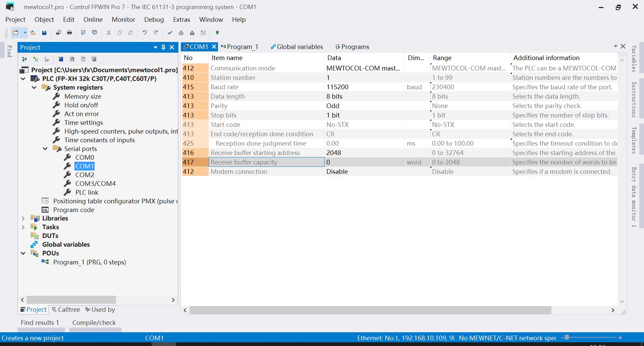Click the Undo arrow icon
The width and height of the screenshot is (644, 346).
click(145, 33)
